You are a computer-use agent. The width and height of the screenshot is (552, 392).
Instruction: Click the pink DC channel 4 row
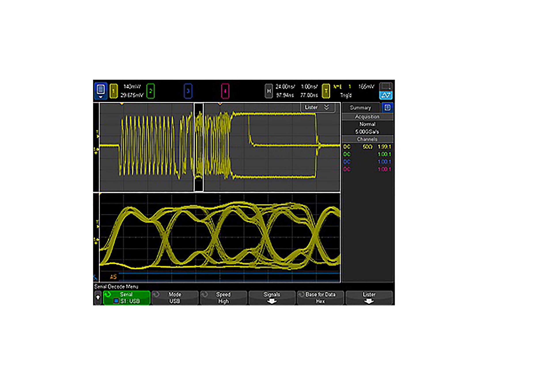click(367, 169)
